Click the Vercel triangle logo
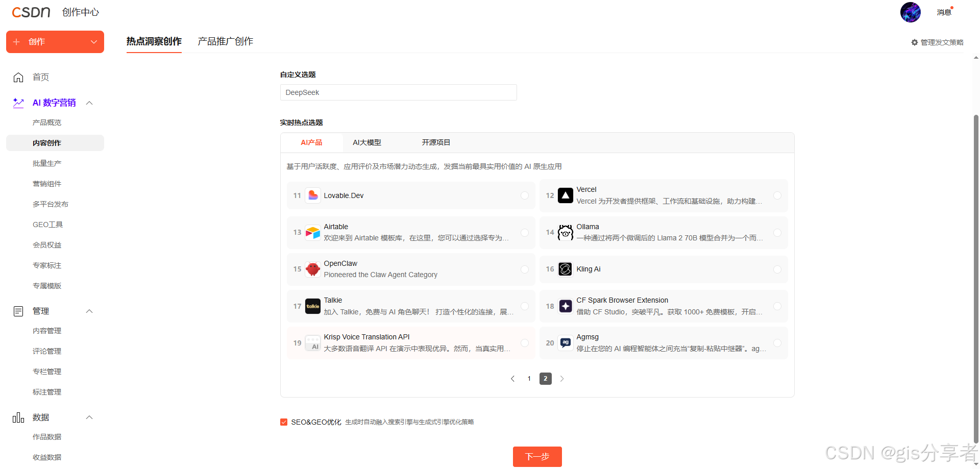The height and width of the screenshot is (469, 980). [x=566, y=195]
